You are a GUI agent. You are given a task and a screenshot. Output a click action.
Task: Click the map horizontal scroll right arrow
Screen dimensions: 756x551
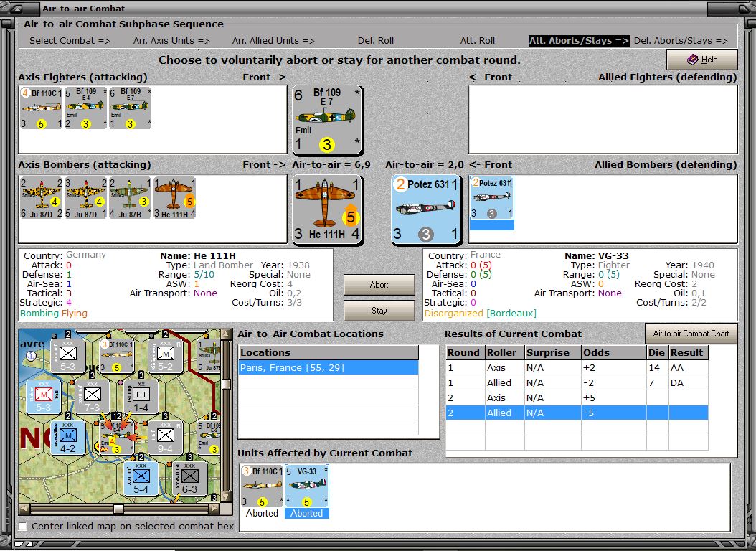tap(214, 509)
